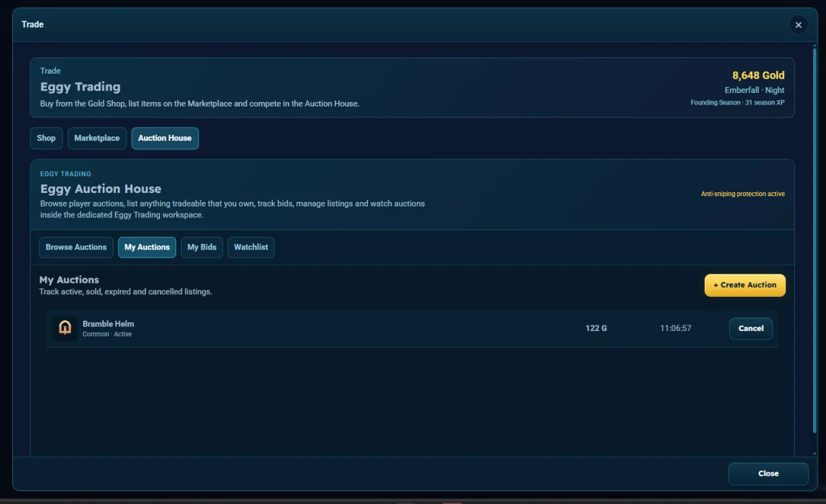The image size is (826, 504).
Task: Click the Emberfall · Night label
Action: (754, 90)
